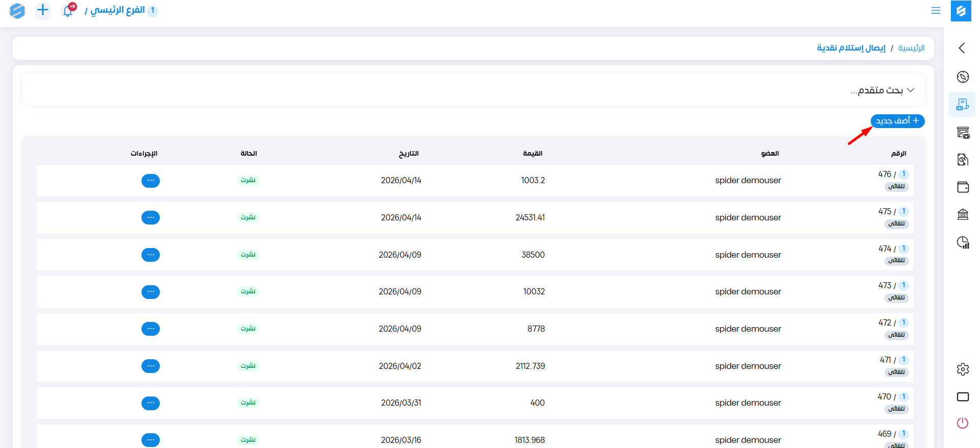Open the wallet icon in sidebar
Image resolution: width=980 pixels, height=448 pixels.
tap(963, 187)
